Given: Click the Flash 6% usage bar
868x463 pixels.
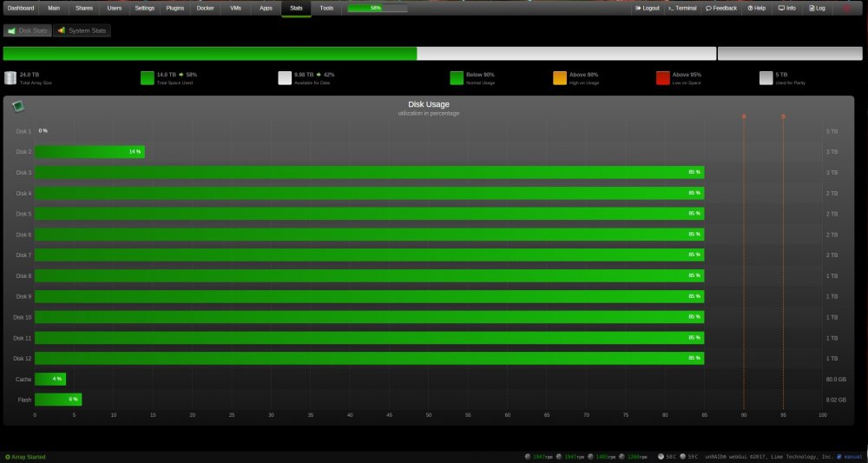Looking at the screenshot, I should [58, 400].
